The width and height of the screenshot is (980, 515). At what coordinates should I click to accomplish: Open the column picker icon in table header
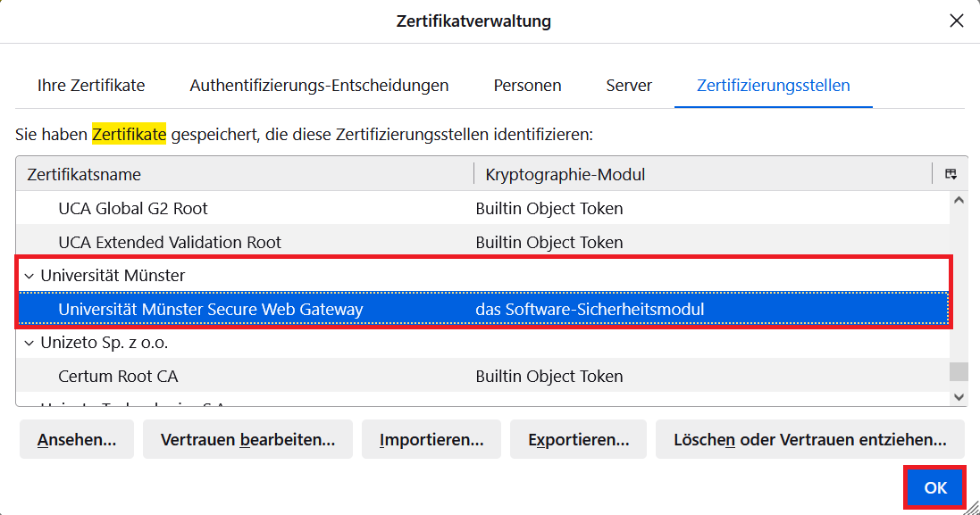[951, 174]
